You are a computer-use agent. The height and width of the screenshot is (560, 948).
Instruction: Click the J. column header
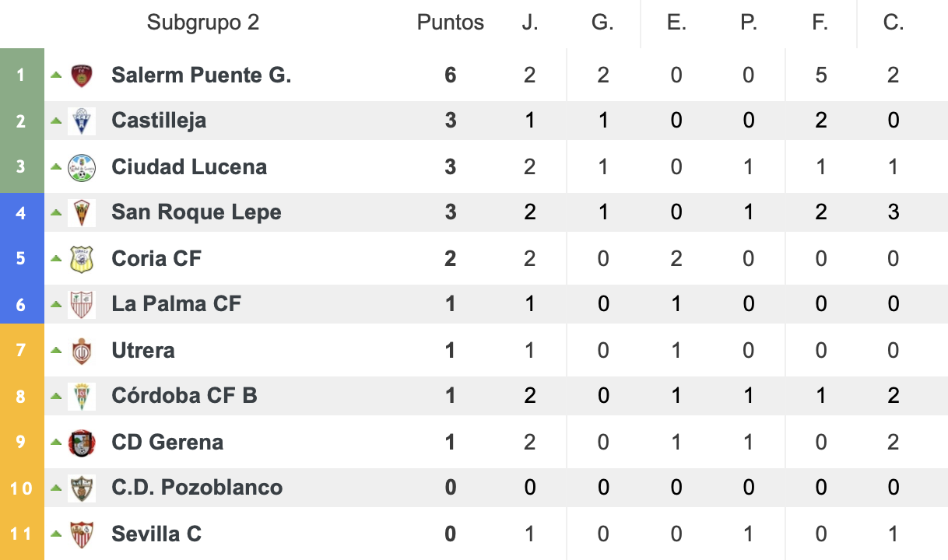click(530, 23)
